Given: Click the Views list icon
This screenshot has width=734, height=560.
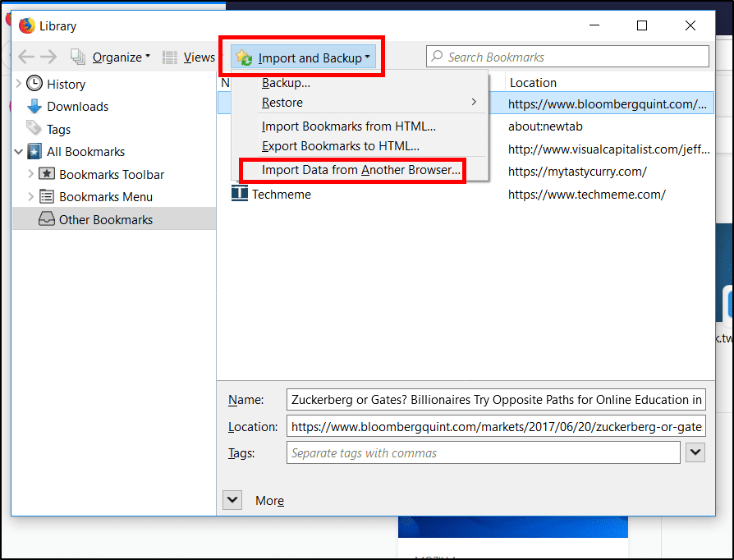Looking at the screenshot, I should point(170,57).
